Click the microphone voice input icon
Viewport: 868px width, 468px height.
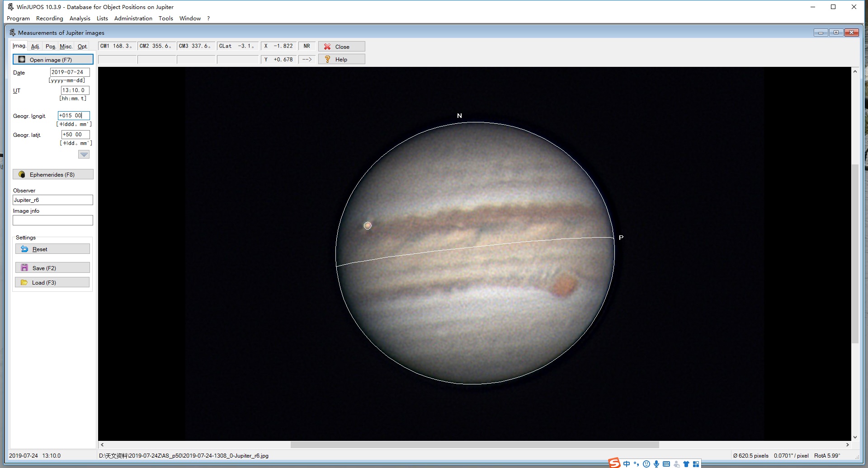pyautogui.click(x=656, y=464)
